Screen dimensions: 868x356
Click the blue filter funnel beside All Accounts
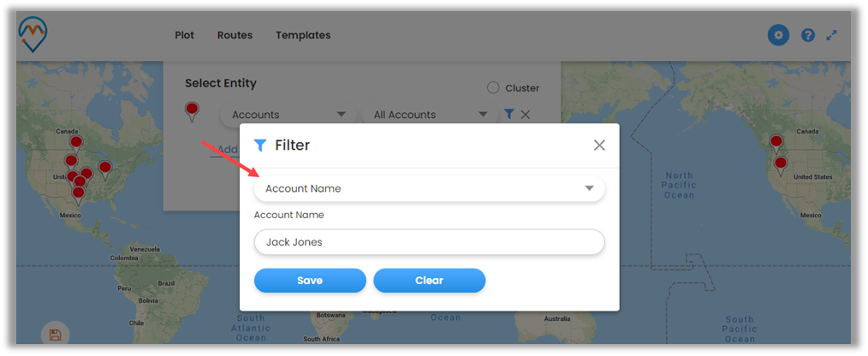(508, 114)
